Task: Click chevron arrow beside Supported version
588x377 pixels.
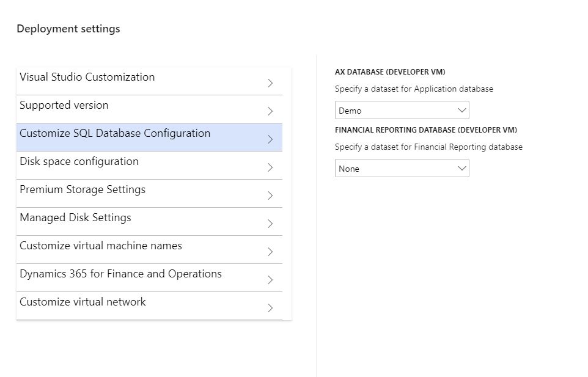Action: pos(270,111)
